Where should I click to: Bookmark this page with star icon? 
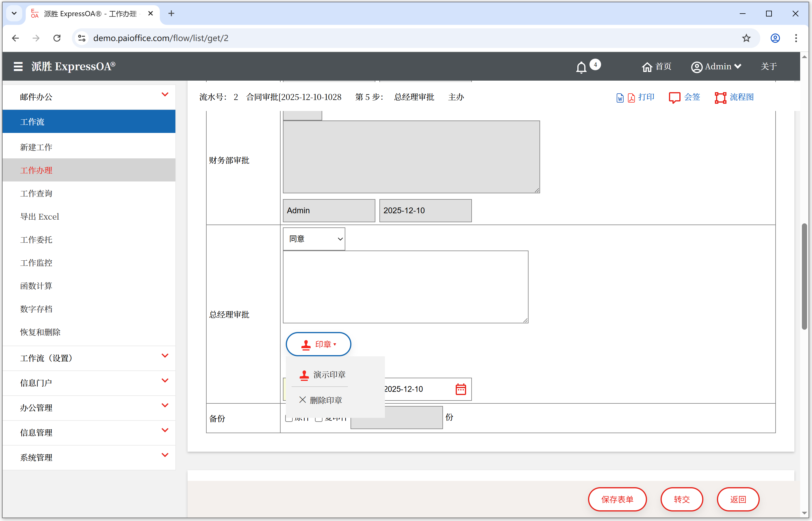click(746, 38)
